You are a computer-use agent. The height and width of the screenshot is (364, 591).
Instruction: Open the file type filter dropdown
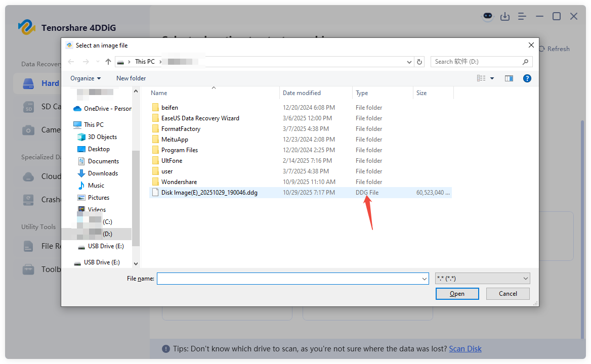(482, 279)
